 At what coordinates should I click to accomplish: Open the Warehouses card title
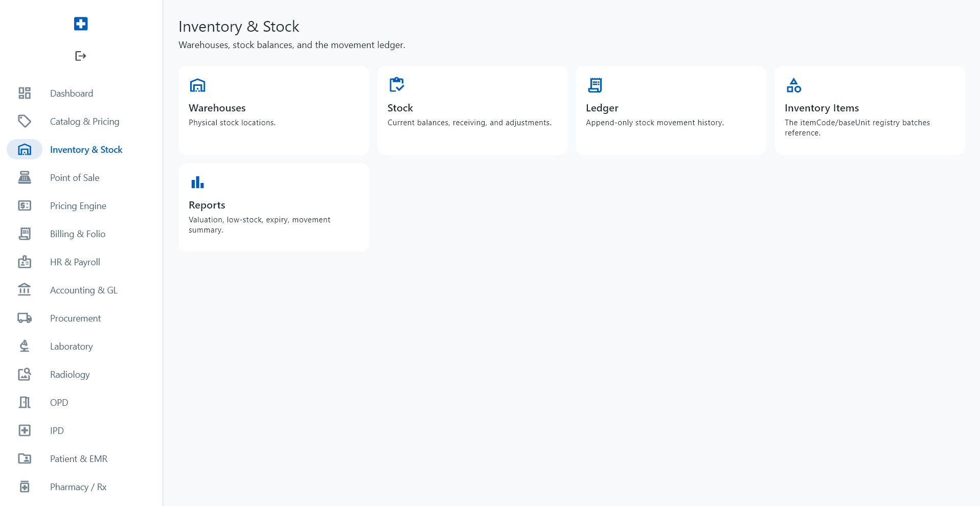217,108
